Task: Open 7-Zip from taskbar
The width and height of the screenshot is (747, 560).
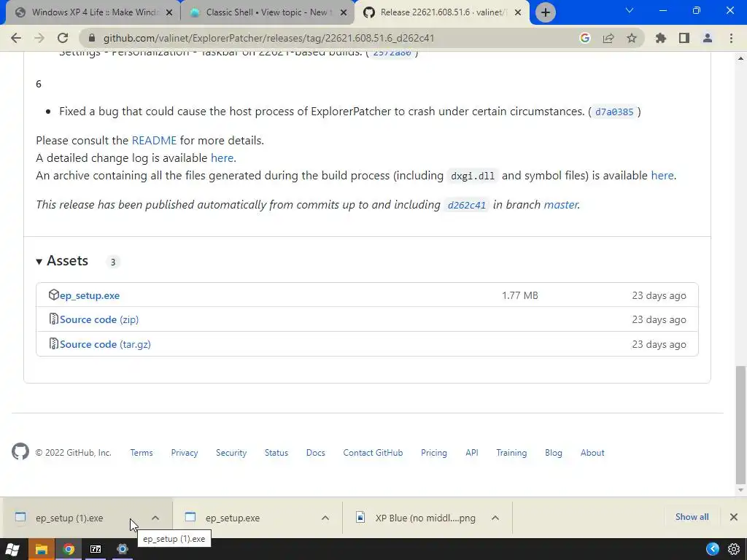Action: pos(96,549)
